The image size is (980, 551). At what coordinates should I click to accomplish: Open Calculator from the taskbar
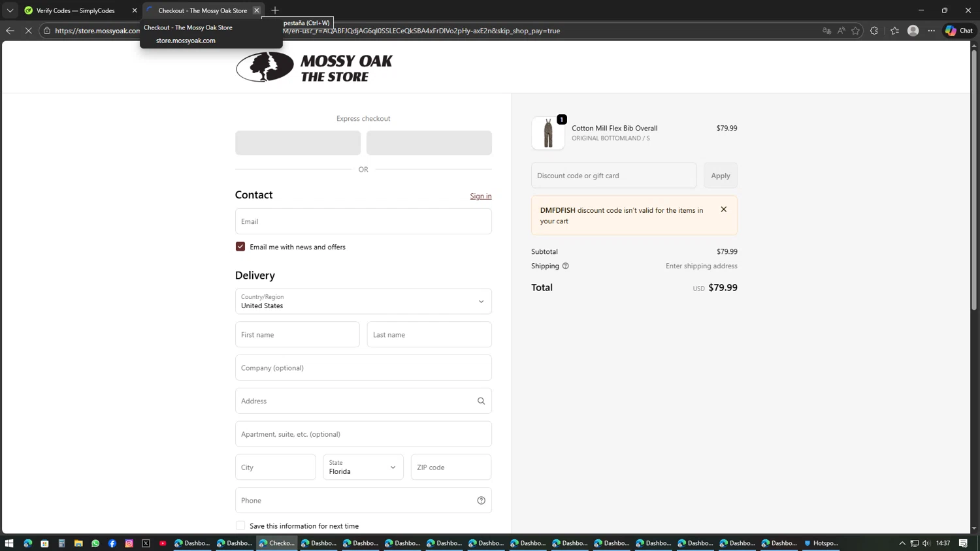pos(61,543)
